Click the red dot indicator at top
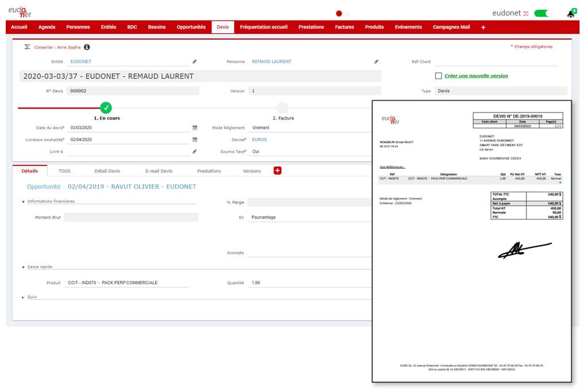The width and height of the screenshot is (587, 392). click(339, 13)
